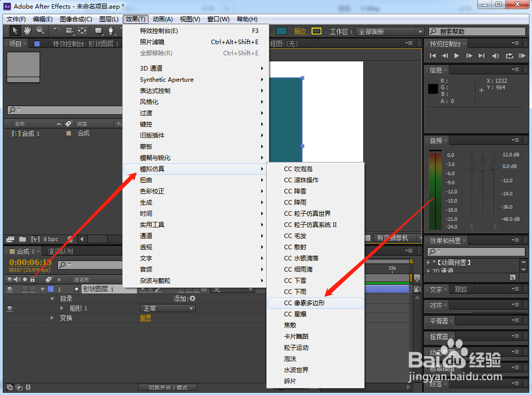Click effects and presets search field
This screenshot has width=532, height=395.
pyautogui.click(x=476, y=251)
